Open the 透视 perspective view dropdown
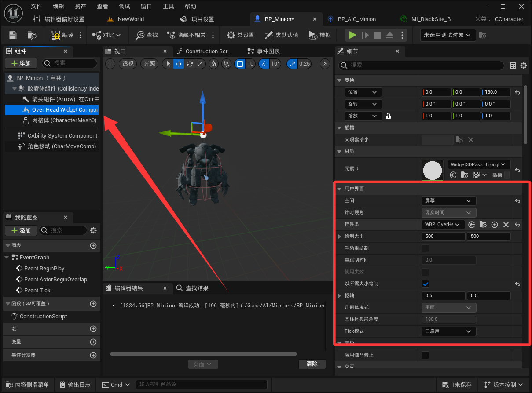The height and width of the screenshot is (393, 532). pos(128,64)
